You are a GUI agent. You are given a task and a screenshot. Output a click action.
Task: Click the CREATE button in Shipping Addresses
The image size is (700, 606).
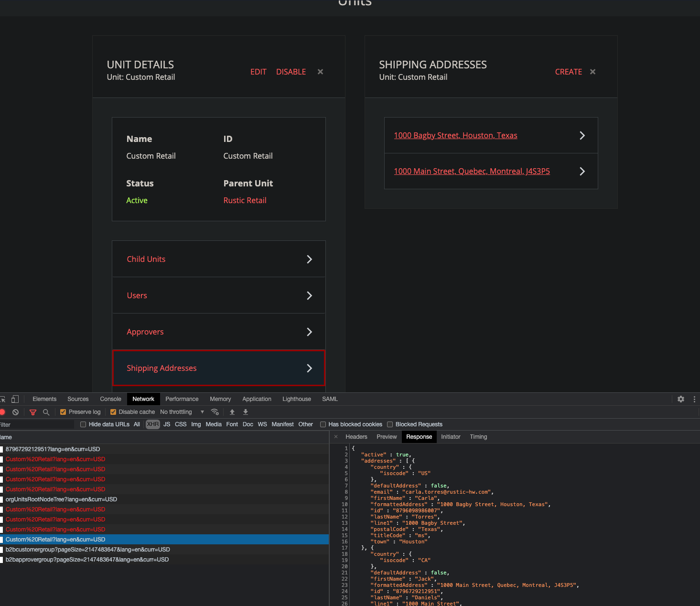pyautogui.click(x=568, y=72)
